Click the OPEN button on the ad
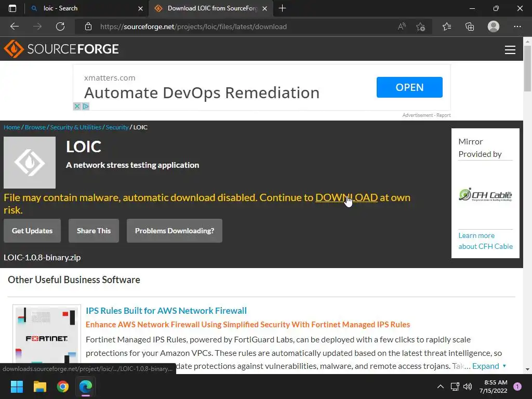This screenshot has height=399, width=532. pyautogui.click(x=409, y=87)
